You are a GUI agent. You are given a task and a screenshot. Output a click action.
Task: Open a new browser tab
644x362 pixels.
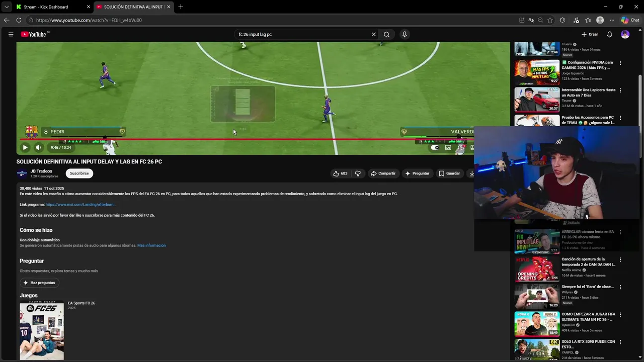tap(181, 7)
